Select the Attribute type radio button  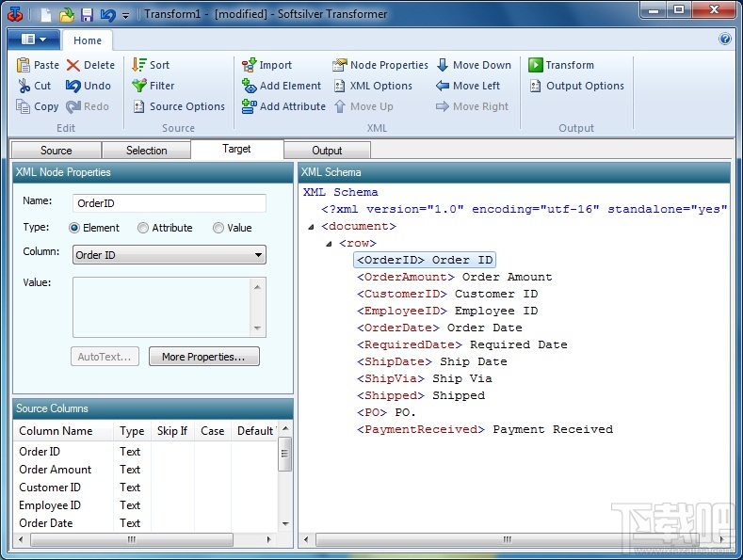tap(142, 228)
